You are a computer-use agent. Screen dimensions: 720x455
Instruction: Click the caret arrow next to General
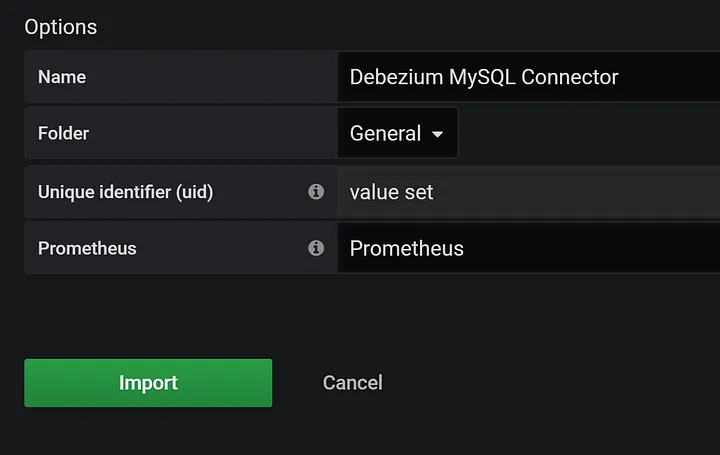pyautogui.click(x=438, y=134)
